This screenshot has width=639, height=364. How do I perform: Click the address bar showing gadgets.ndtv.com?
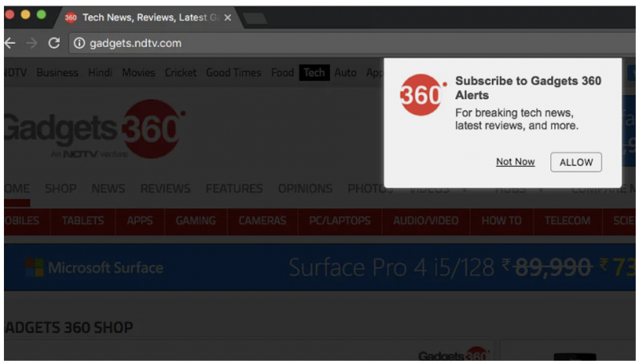[x=352, y=43]
